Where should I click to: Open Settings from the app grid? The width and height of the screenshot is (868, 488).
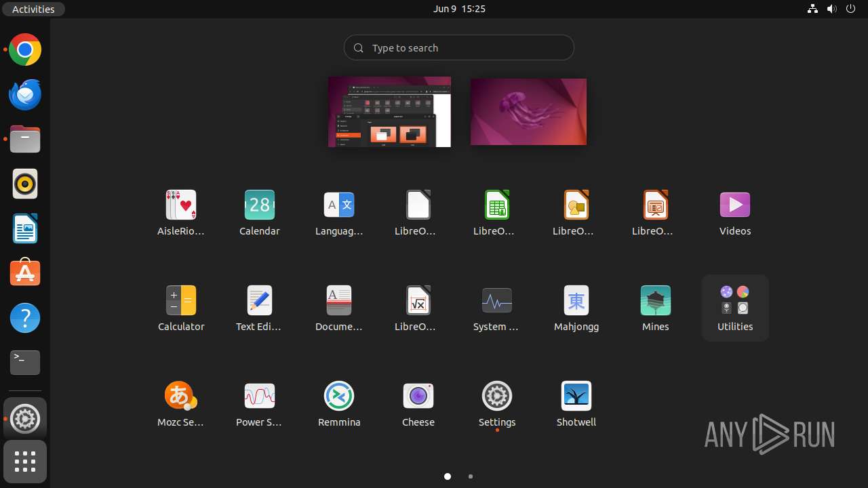tap(497, 404)
